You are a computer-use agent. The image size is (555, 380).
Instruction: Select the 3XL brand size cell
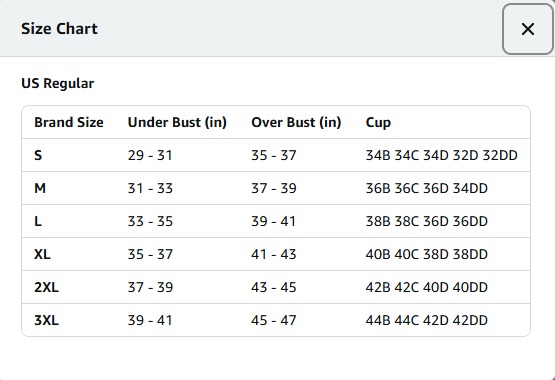tap(46, 320)
